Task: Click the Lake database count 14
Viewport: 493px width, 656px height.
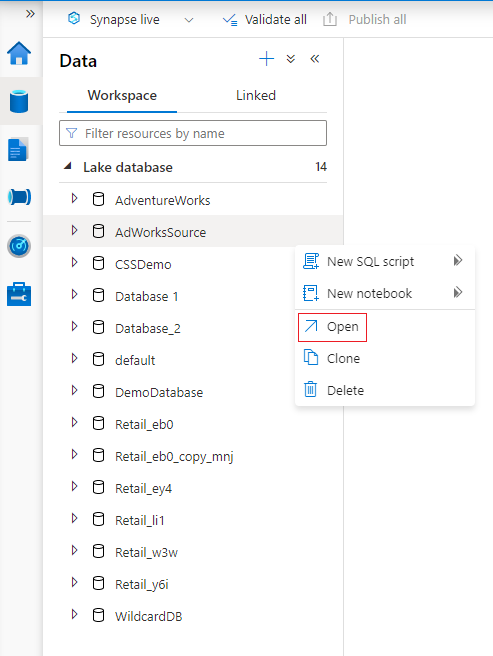Action: [321, 167]
